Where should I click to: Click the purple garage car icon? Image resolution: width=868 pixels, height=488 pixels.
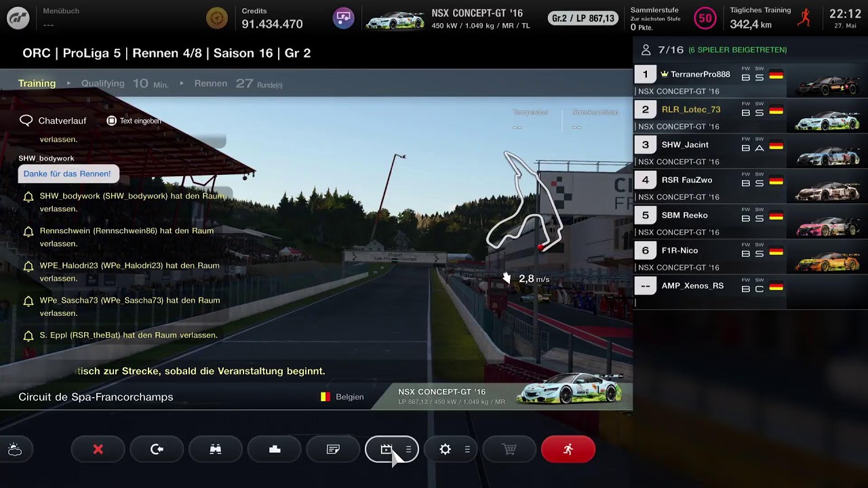(344, 18)
